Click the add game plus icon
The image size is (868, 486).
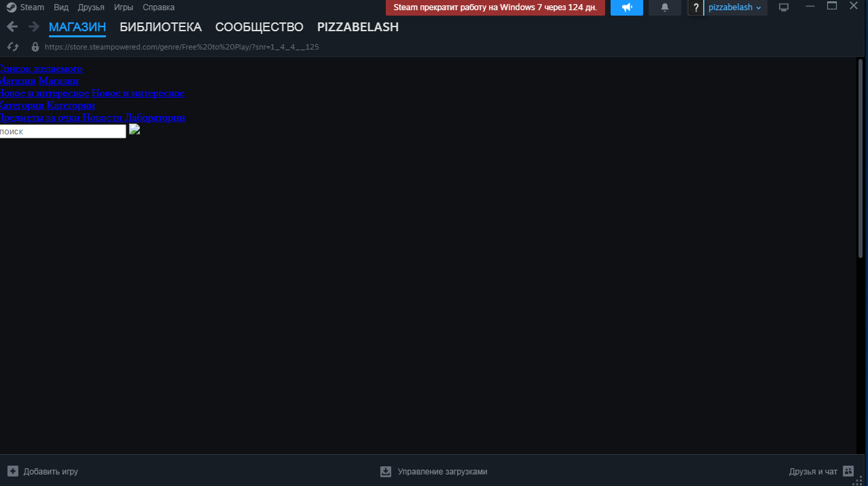[13, 471]
